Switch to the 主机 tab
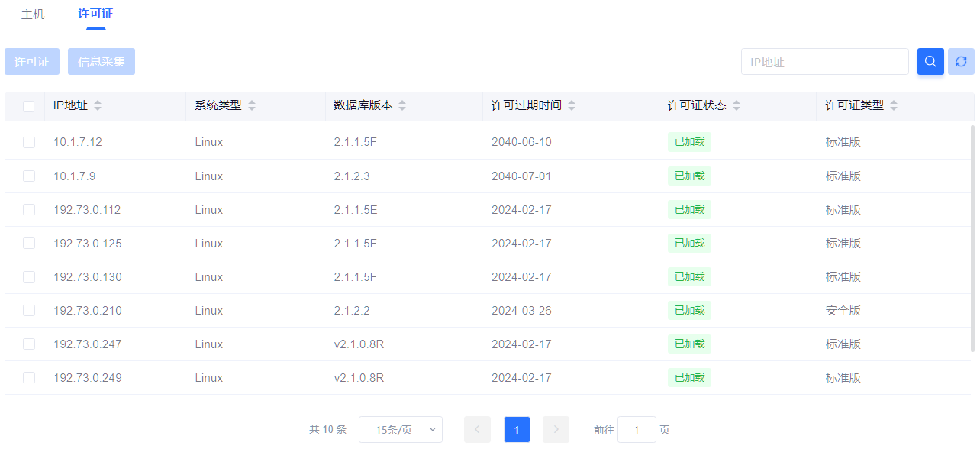980x449 pixels. point(33,15)
